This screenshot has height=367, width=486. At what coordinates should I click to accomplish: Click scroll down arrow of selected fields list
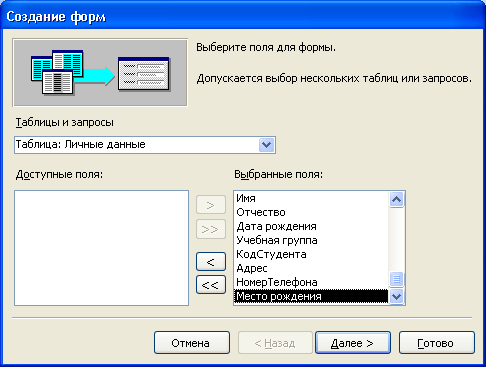[396, 296]
